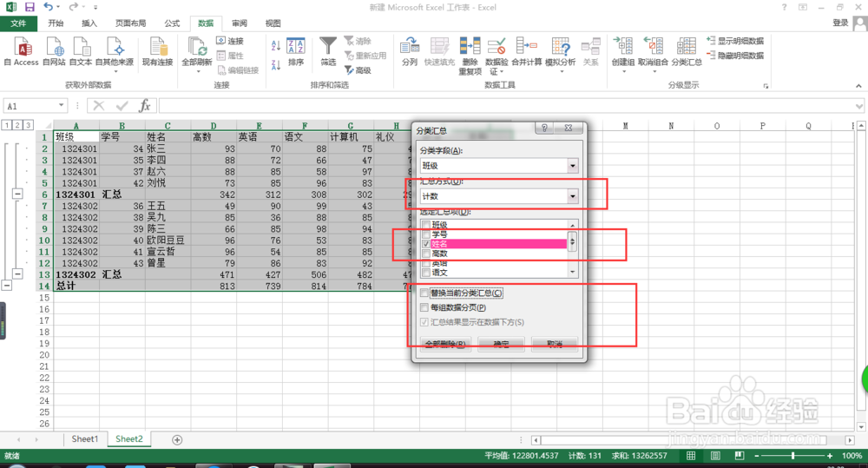Collapse the 总计 outline minus button

(x=7, y=286)
